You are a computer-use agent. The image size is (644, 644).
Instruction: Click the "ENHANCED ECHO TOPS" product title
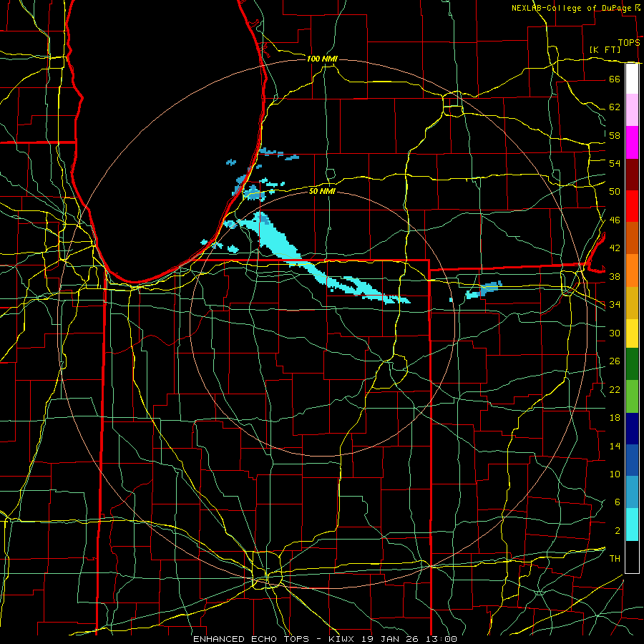(x=251, y=639)
